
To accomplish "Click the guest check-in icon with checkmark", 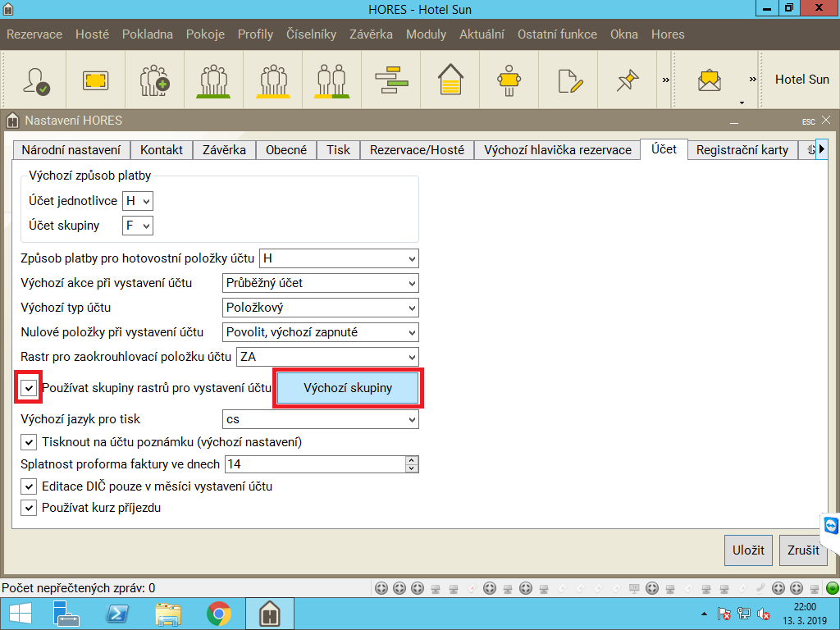I will 36,80.
